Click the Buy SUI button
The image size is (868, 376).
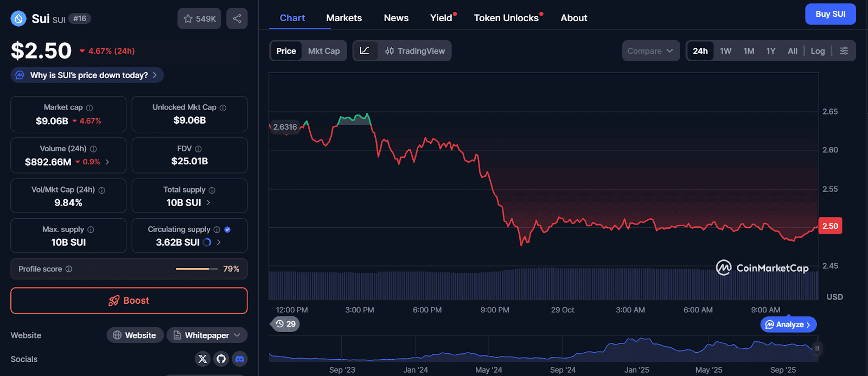pyautogui.click(x=830, y=14)
